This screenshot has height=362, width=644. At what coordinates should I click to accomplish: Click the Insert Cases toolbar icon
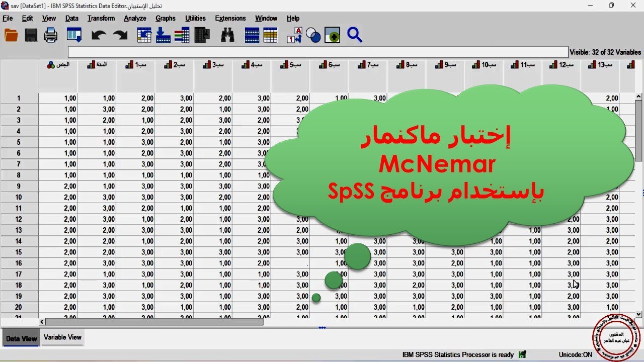pyautogui.click(x=252, y=35)
